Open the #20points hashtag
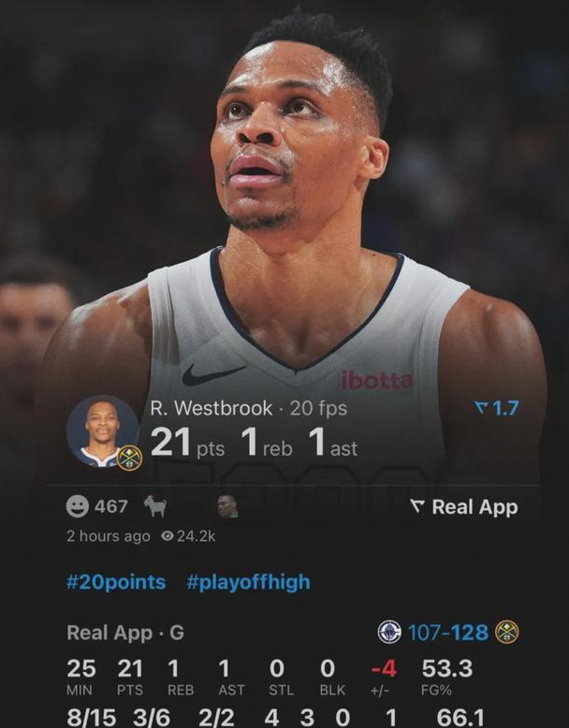 (x=116, y=582)
